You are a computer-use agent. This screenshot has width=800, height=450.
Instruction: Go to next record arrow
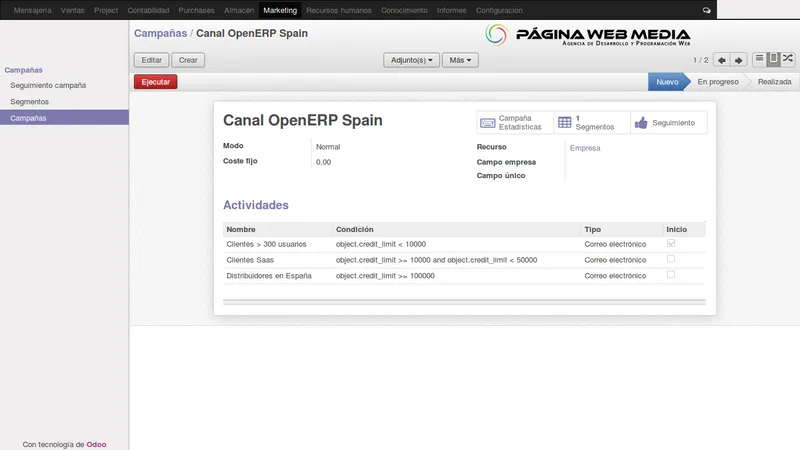pyautogui.click(x=738, y=60)
